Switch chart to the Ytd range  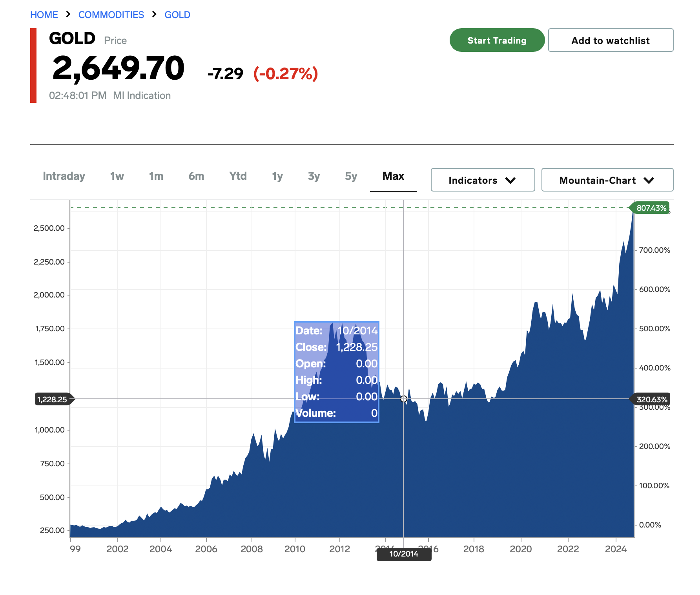coord(238,176)
